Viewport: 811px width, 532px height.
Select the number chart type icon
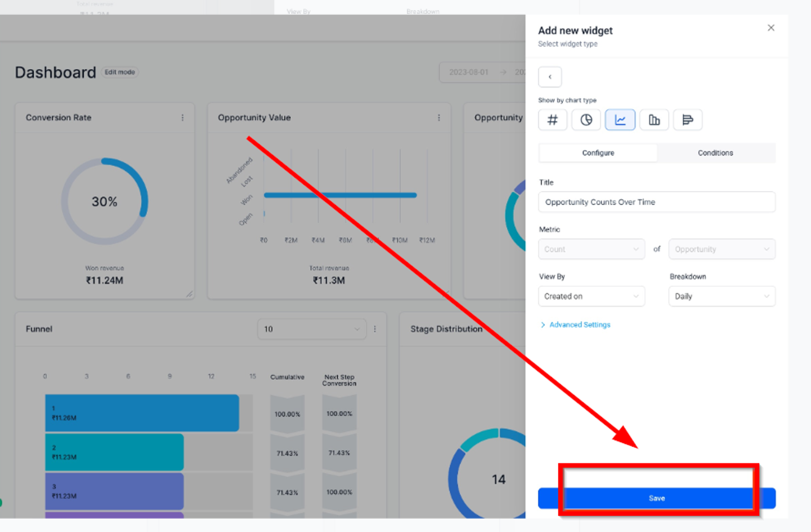tap(552, 120)
